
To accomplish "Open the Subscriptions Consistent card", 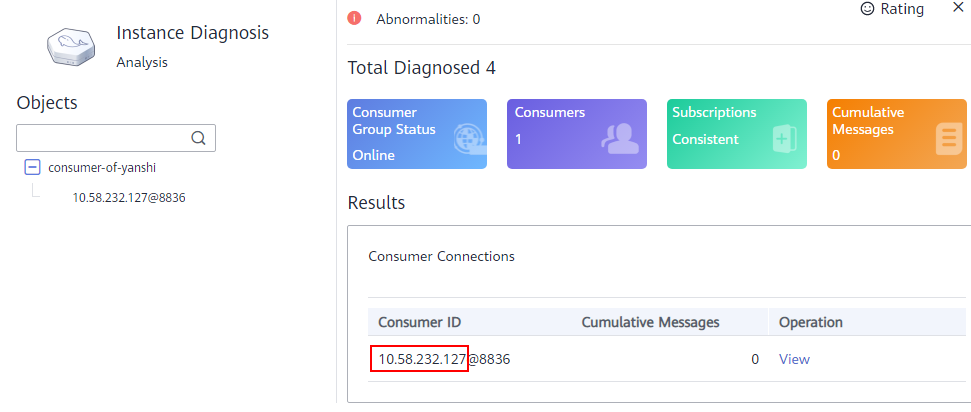I will [736, 134].
